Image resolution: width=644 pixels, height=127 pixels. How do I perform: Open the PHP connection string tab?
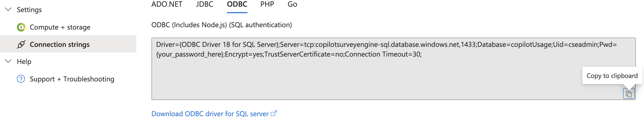(267, 4)
